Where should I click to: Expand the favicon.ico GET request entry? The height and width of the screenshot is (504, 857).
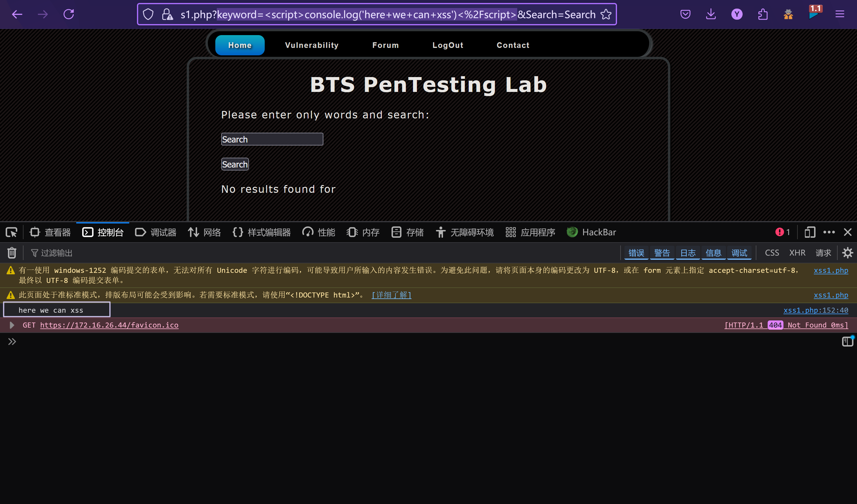pos(12,325)
